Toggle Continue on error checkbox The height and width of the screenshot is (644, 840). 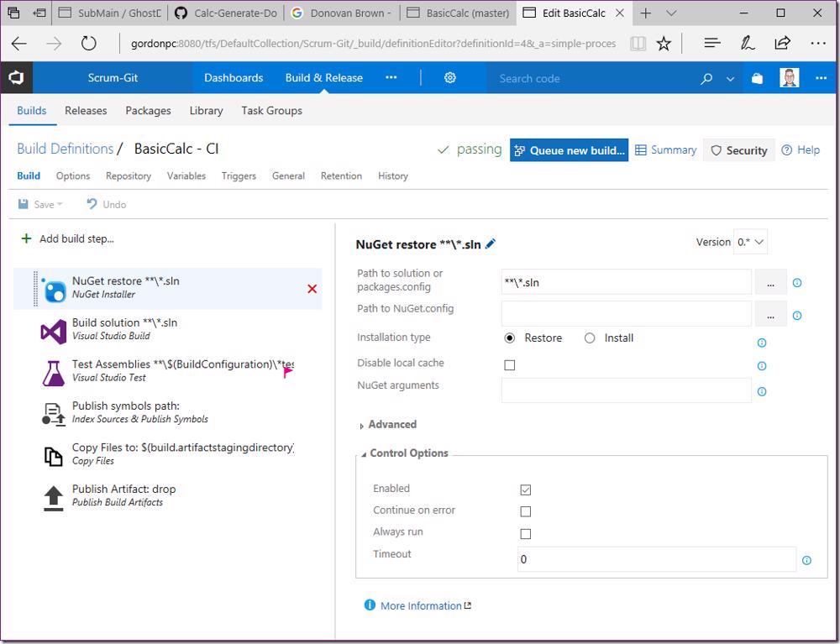tap(526, 512)
